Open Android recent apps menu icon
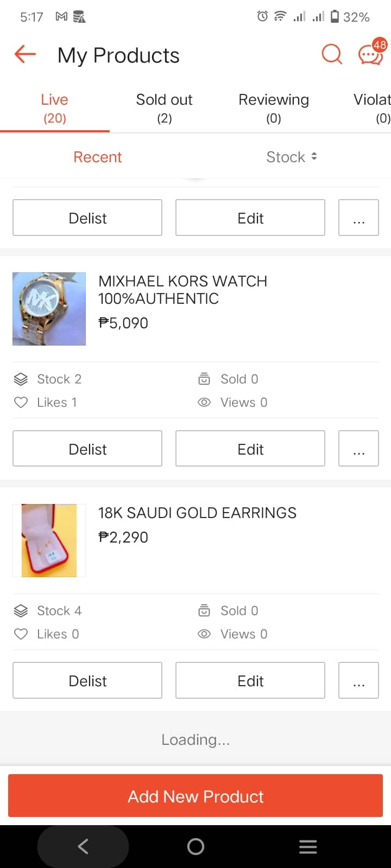Image resolution: width=391 pixels, height=868 pixels. click(x=308, y=846)
